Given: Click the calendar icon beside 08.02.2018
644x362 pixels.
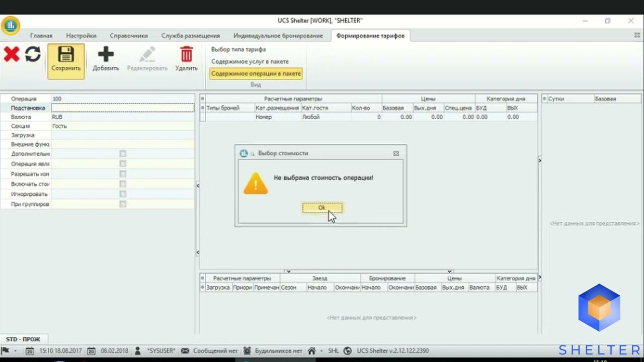Looking at the screenshot, I should click(x=91, y=351).
